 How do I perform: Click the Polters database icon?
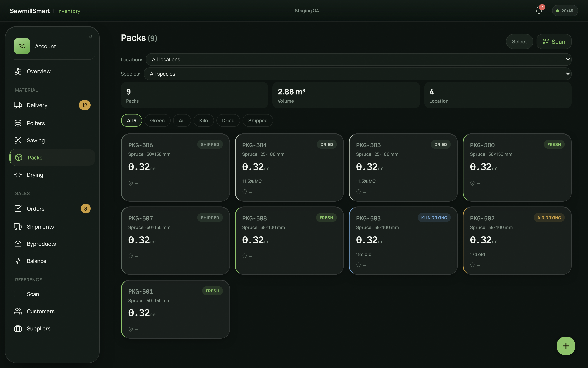coord(18,123)
